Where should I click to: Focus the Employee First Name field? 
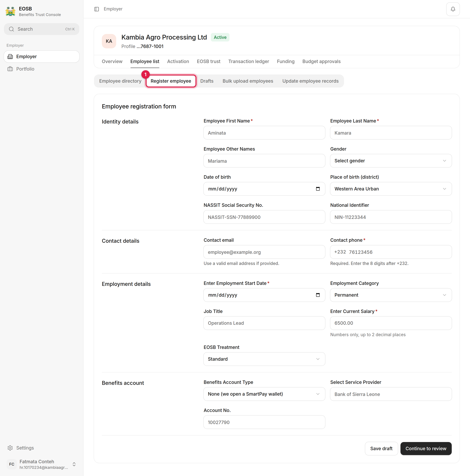(264, 133)
